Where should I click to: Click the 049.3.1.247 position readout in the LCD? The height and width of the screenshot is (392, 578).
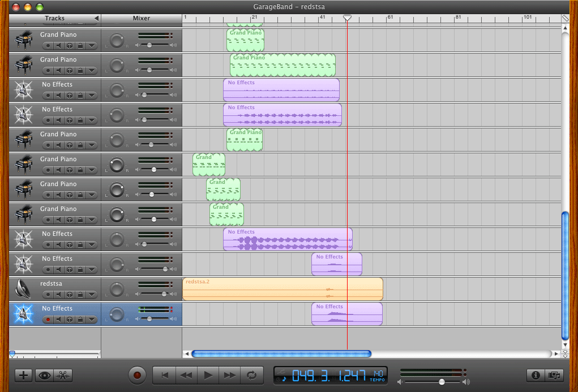[x=329, y=376]
